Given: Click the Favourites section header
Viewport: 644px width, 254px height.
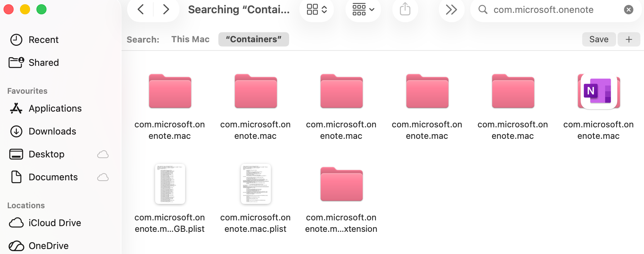Looking at the screenshot, I should 28,91.
